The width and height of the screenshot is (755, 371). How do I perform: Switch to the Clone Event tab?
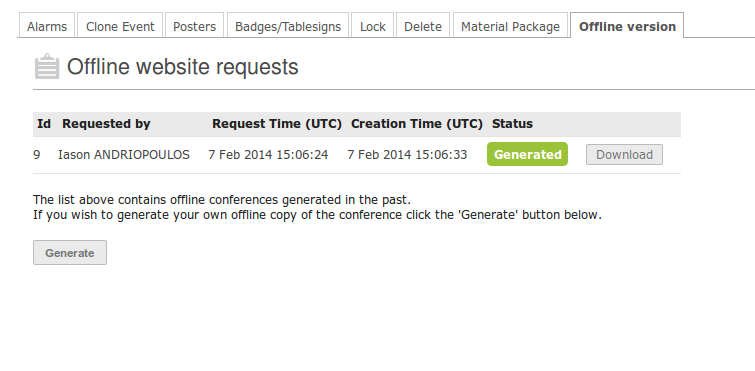tap(120, 26)
